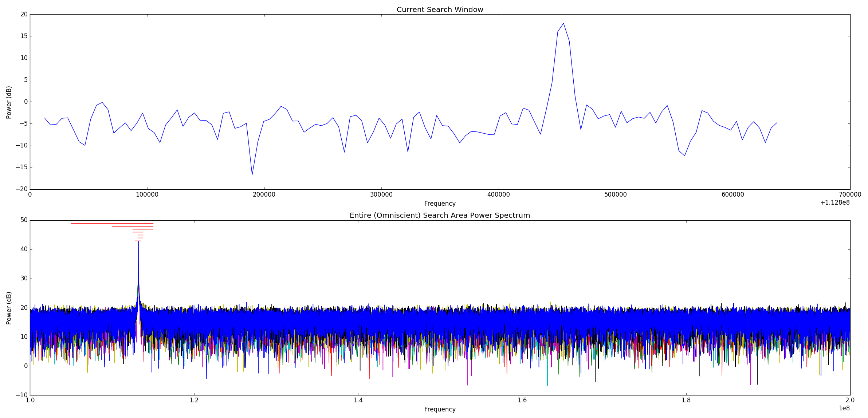Click the bottom plot's 'Frequency' x-axis label
The height and width of the screenshot is (418, 868).
440,410
